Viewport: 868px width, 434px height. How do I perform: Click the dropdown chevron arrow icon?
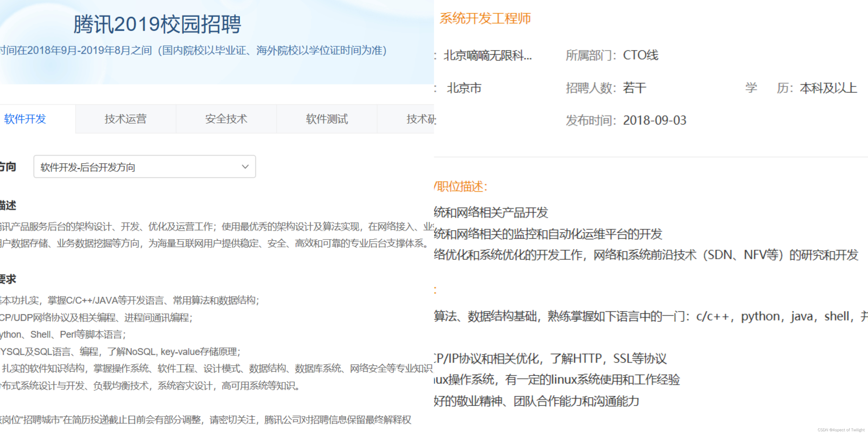pos(245,167)
